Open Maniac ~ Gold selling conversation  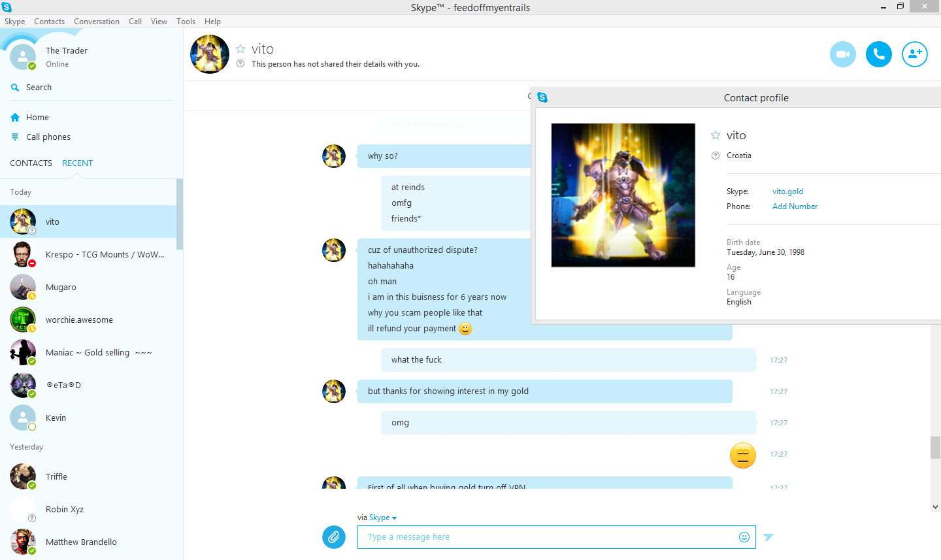[x=88, y=353]
